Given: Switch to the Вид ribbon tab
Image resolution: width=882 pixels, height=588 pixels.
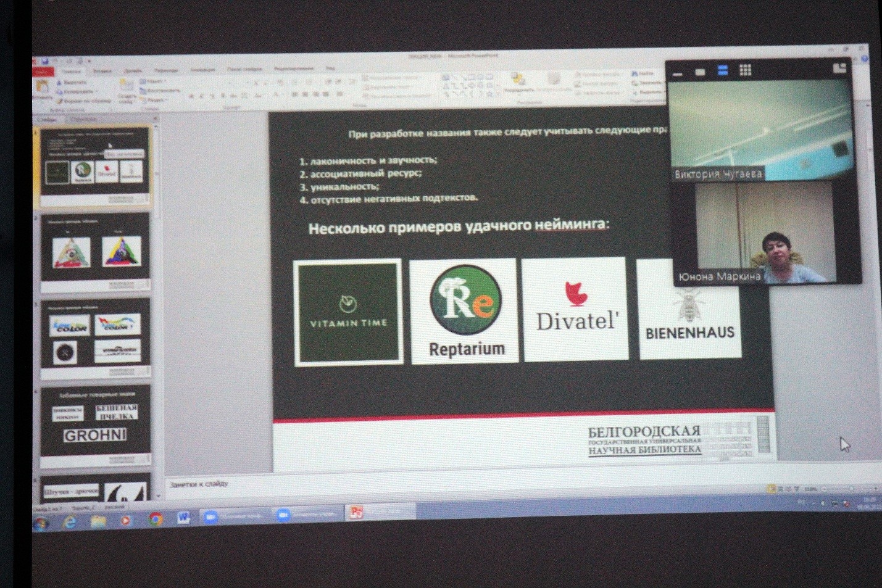Looking at the screenshot, I should [x=330, y=68].
